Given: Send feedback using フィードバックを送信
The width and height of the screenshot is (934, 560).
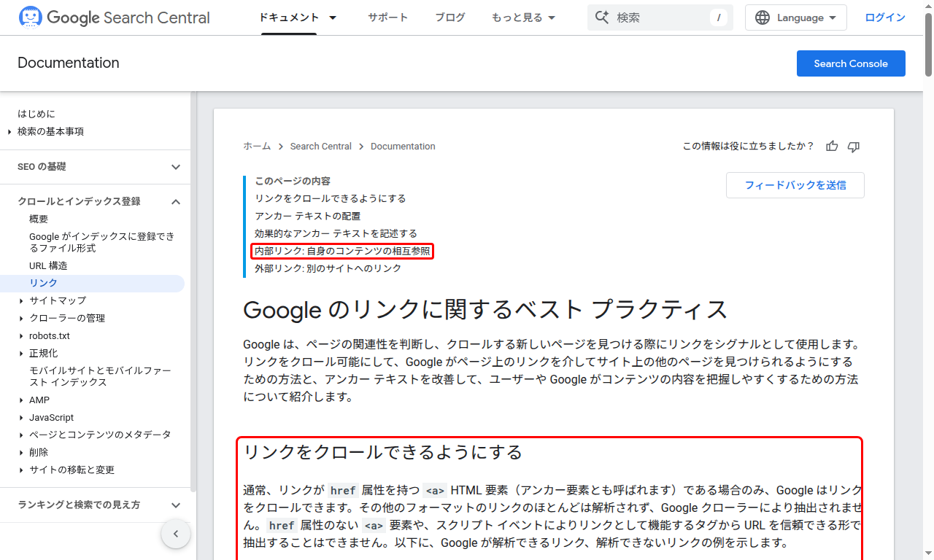Looking at the screenshot, I should tap(795, 184).
